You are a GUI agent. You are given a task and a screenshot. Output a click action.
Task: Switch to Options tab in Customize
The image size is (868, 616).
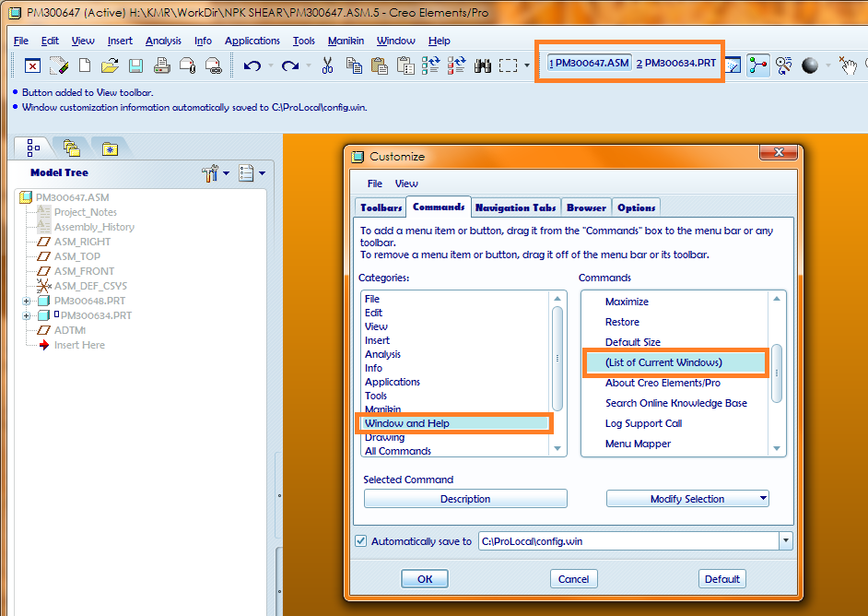click(636, 207)
